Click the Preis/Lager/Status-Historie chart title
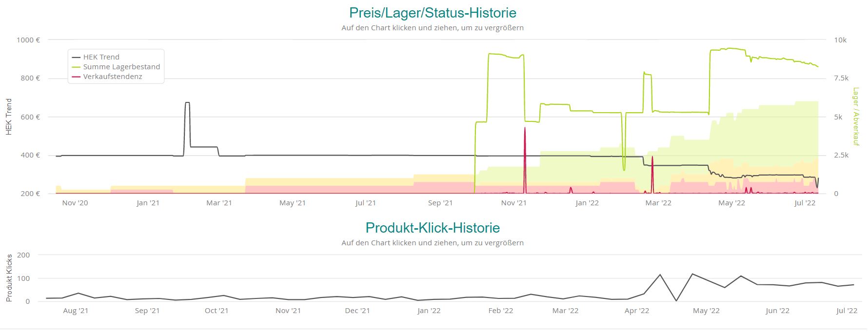This screenshot has width=868, height=336. [x=433, y=13]
